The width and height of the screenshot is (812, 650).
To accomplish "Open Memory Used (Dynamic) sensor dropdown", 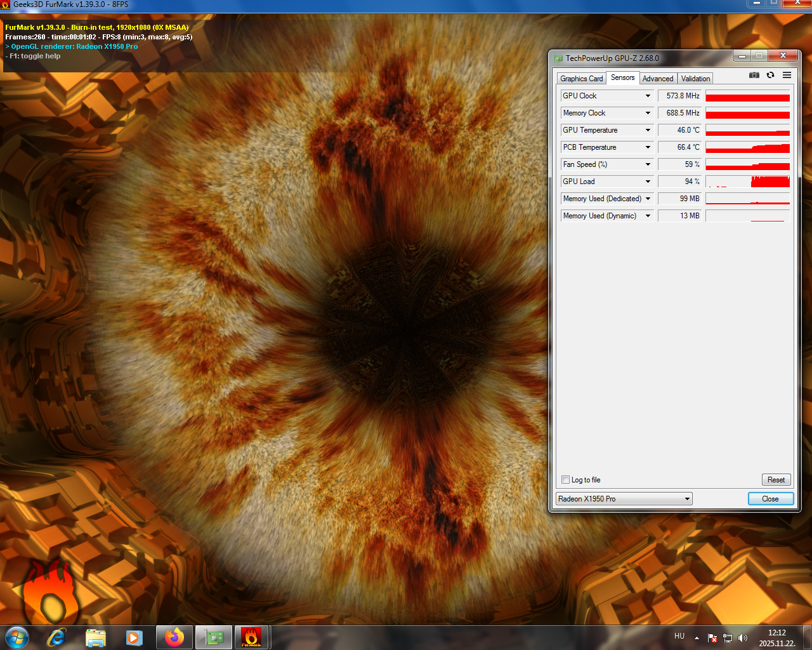I will 648,216.
